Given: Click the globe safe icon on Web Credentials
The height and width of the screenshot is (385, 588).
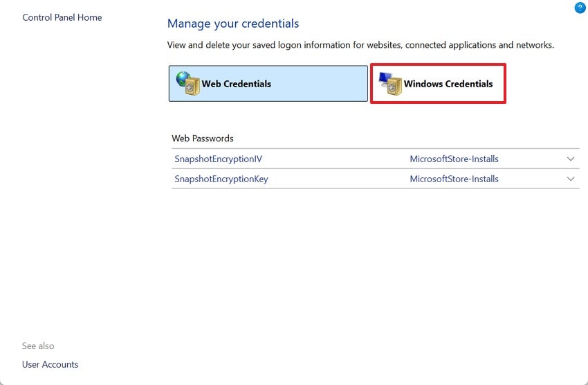Looking at the screenshot, I should (x=188, y=83).
